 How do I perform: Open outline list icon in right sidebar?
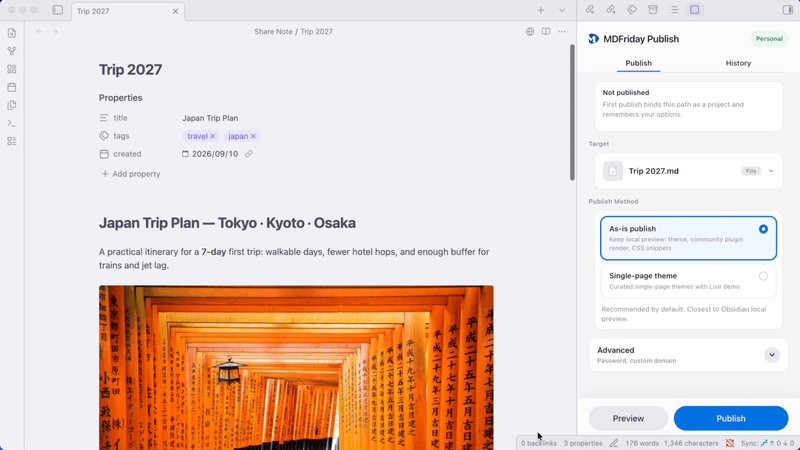674,10
